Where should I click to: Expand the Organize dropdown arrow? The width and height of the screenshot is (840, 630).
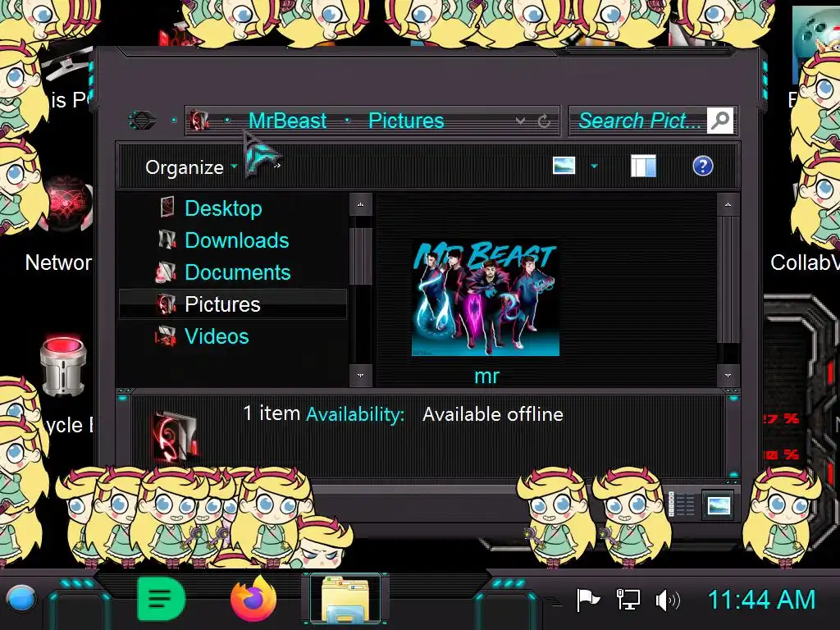(x=234, y=167)
